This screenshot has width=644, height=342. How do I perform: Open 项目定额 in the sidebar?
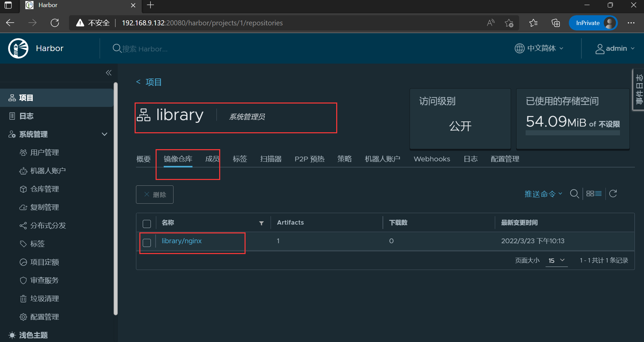coord(44,262)
